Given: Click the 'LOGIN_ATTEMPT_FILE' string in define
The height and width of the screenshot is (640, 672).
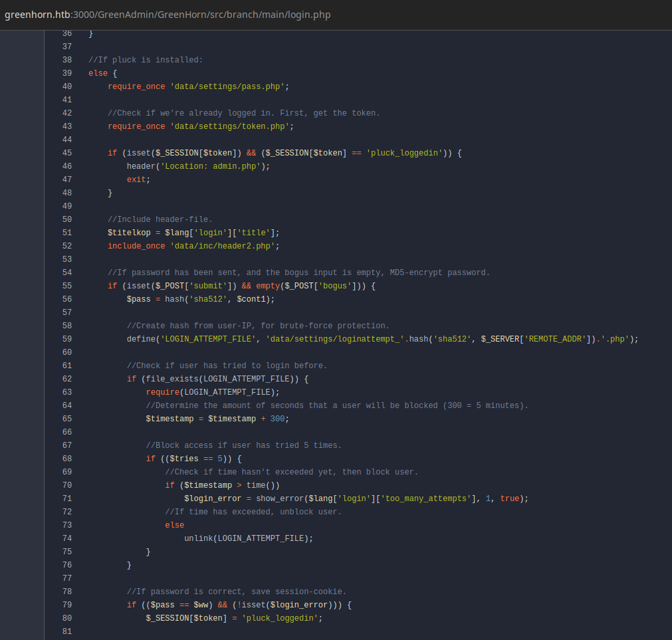Looking at the screenshot, I should (x=208, y=339).
